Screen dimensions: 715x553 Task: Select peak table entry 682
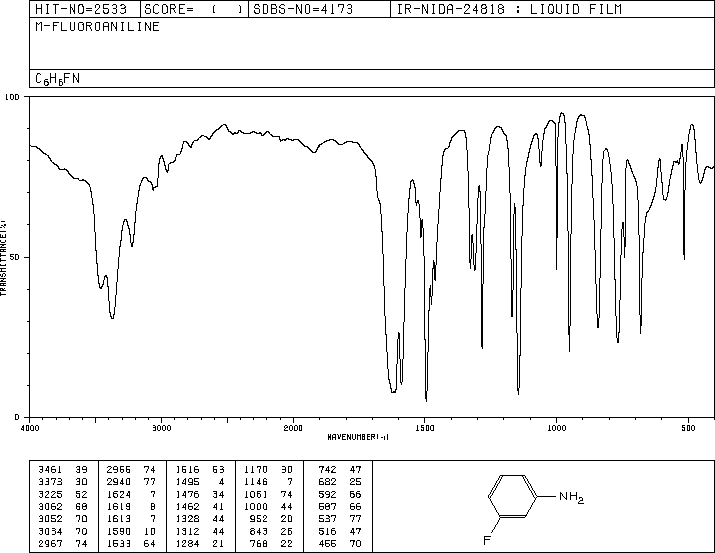coord(340,482)
